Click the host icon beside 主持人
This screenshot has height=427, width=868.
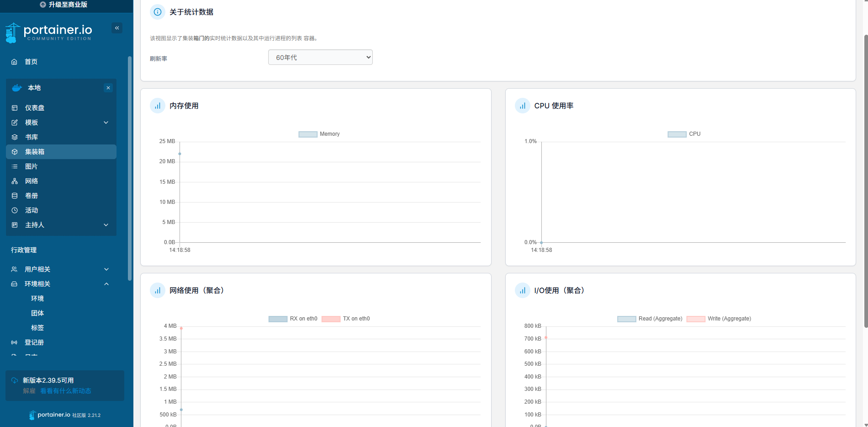(15, 225)
